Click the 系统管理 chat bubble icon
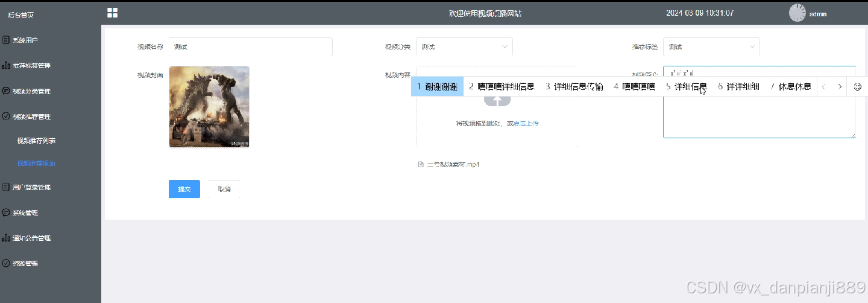 6,212
